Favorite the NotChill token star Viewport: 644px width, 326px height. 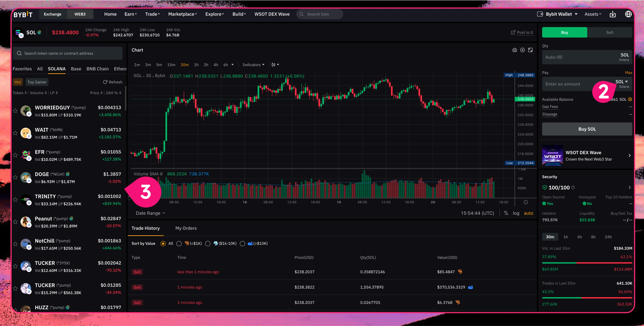pyautogui.click(x=15, y=244)
